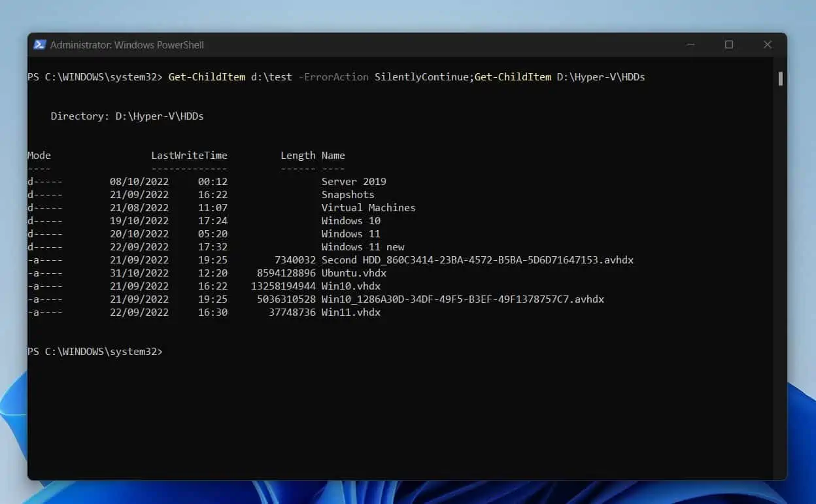Click the 'Win10.vhdx' file name
Image resolution: width=816 pixels, height=504 pixels.
coord(351,286)
